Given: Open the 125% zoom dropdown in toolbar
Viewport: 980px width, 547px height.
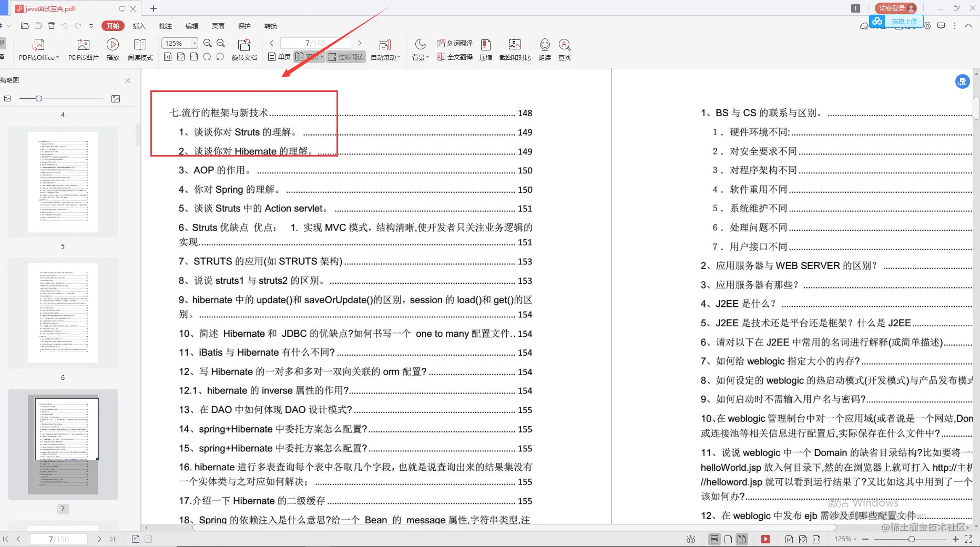Looking at the screenshot, I should [x=179, y=43].
